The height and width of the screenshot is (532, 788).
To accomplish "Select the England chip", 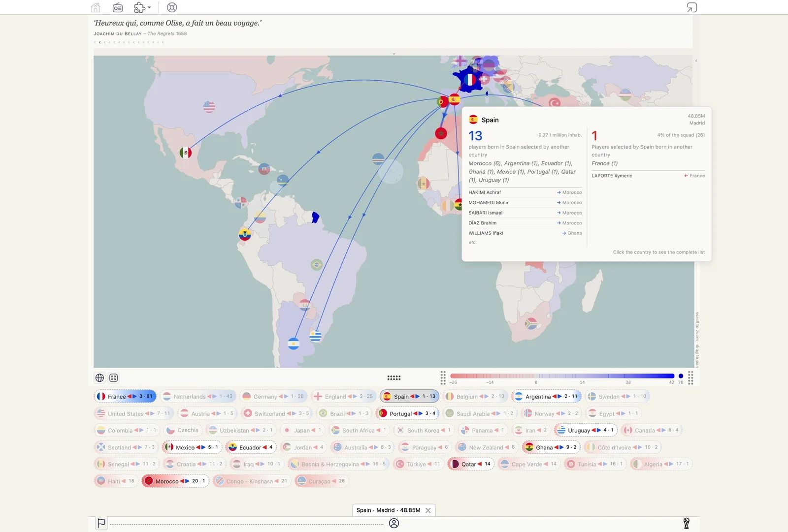I will [343, 396].
